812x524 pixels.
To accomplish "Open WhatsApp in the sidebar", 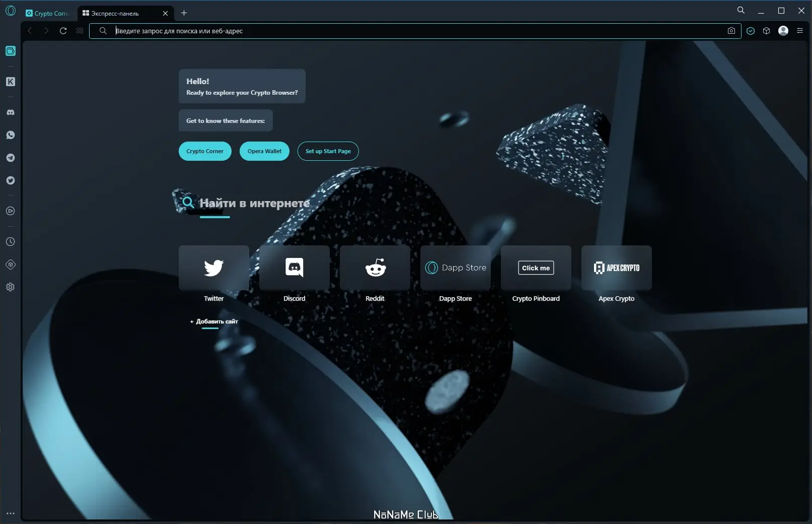I will [x=11, y=135].
